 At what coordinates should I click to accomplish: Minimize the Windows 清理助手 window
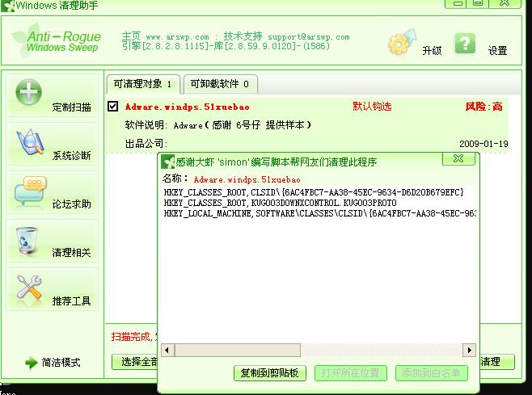[458, 3]
